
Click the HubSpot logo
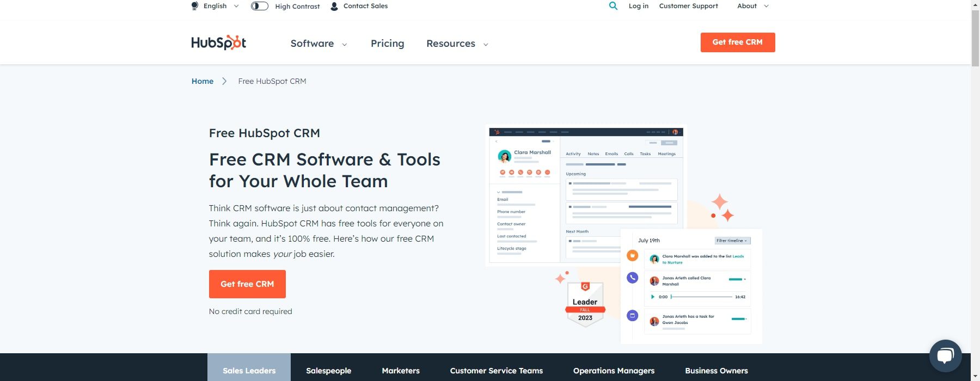click(218, 42)
